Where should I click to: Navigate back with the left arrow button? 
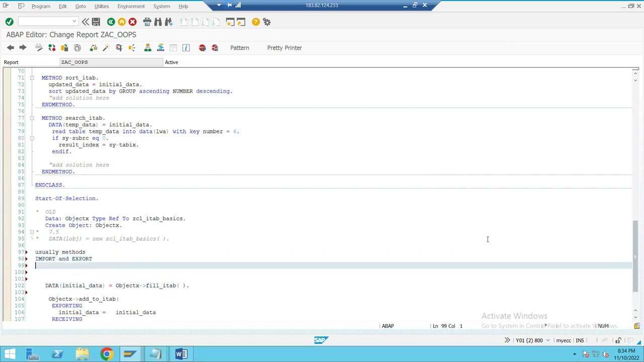click(x=10, y=48)
